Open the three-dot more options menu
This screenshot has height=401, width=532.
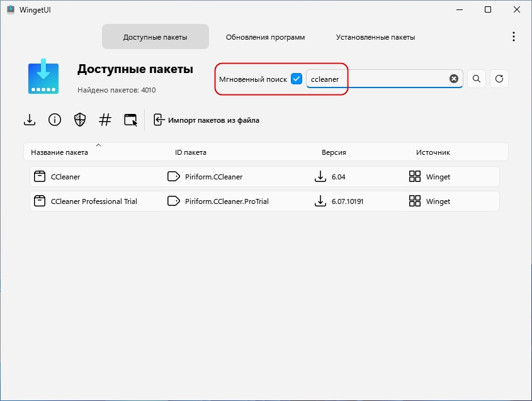[x=514, y=37]
